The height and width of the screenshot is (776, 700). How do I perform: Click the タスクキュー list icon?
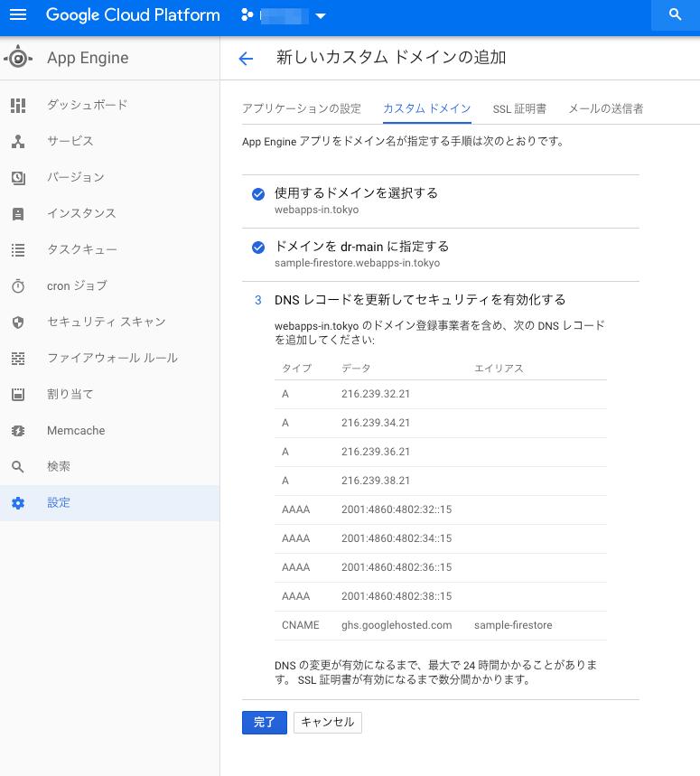[x=18, y=250]
